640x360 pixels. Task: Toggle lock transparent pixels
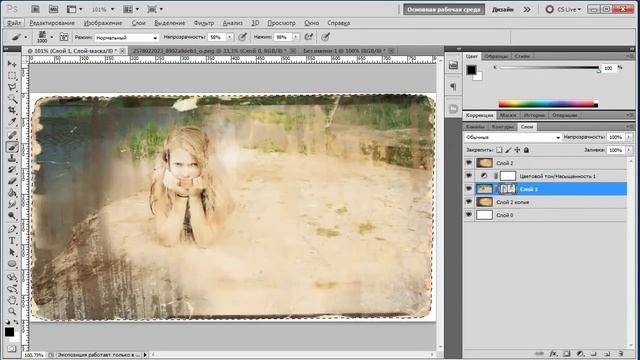pyautogui.click(x=499, y=150)
